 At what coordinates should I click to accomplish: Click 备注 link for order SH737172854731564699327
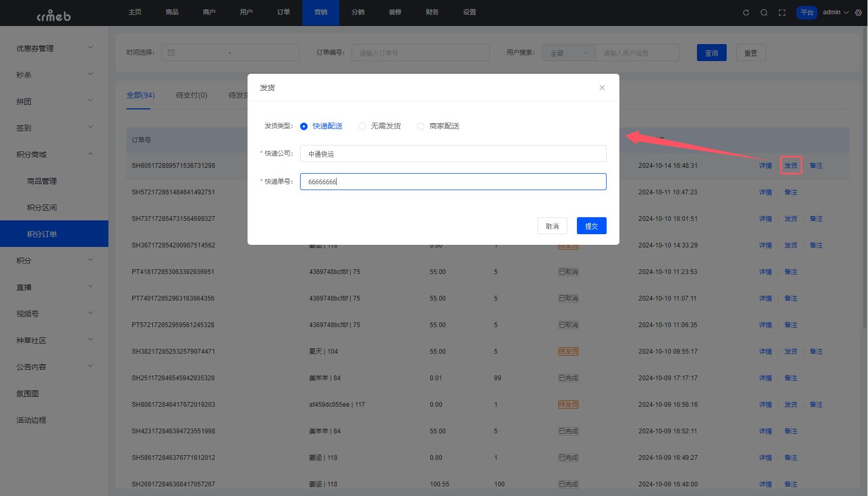(816, 219)
